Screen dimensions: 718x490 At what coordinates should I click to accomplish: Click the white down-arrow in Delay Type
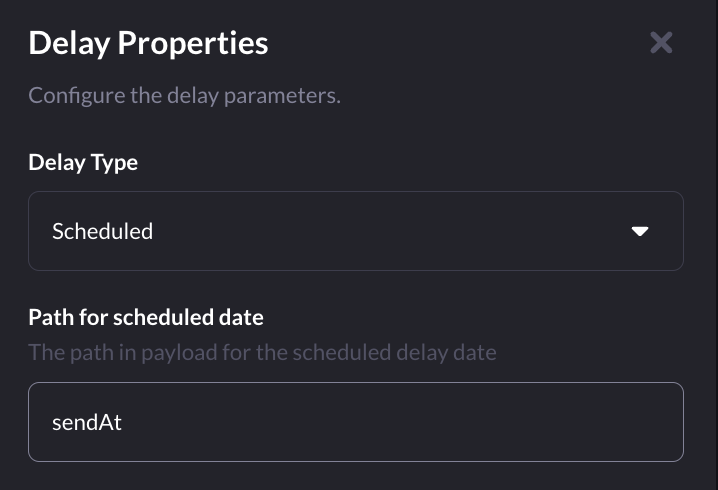pos(640,231)
